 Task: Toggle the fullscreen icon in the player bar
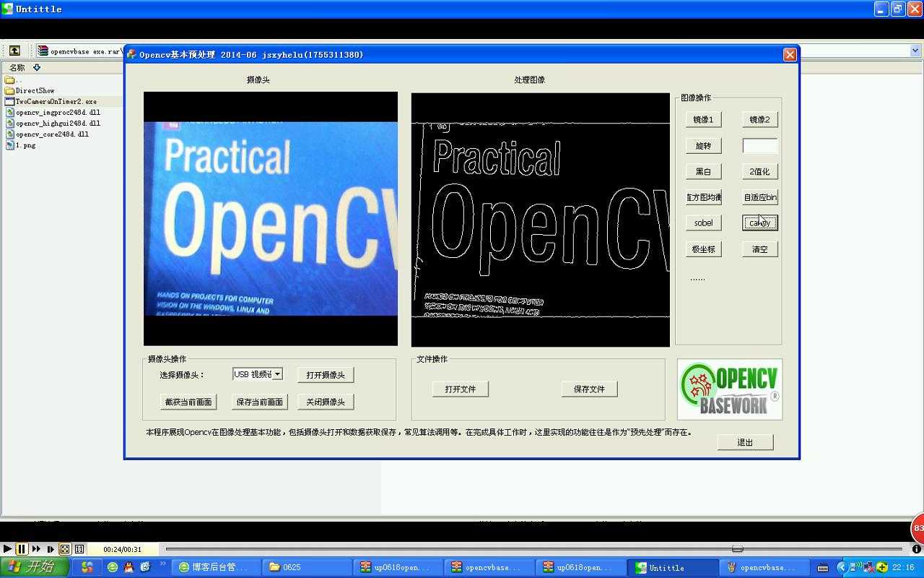point(65,549)
